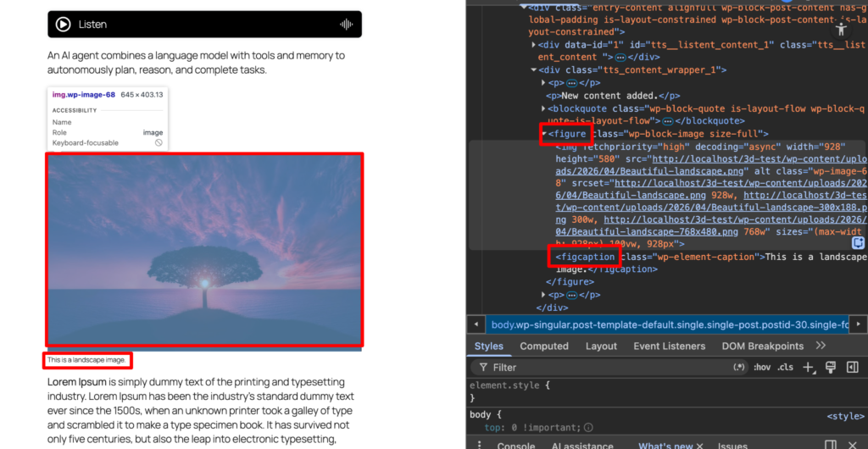The height and width of the screenshot is (449, 868).
Task: Expand ellipsis in last p node
Action: 572,295
